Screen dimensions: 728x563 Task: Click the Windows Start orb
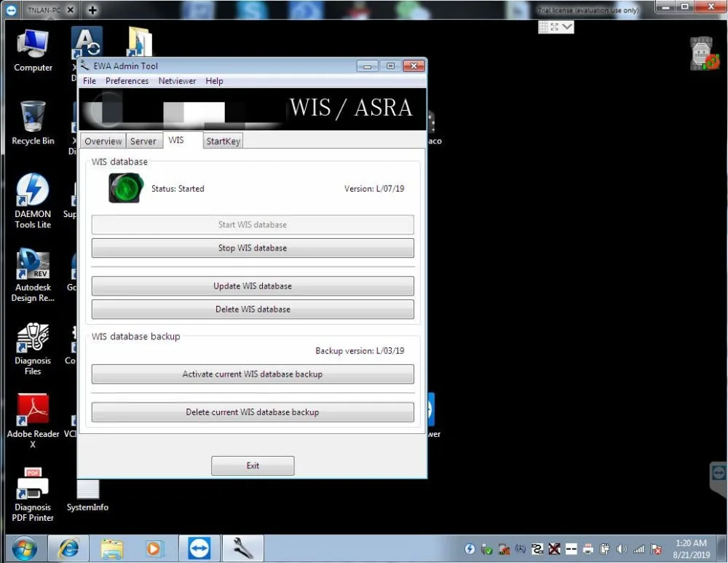point(24,548)
